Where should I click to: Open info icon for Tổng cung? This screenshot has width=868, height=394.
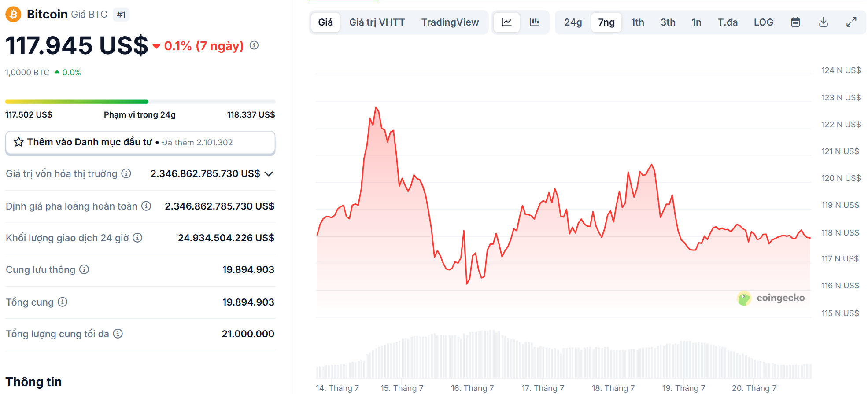coord(63,302)
